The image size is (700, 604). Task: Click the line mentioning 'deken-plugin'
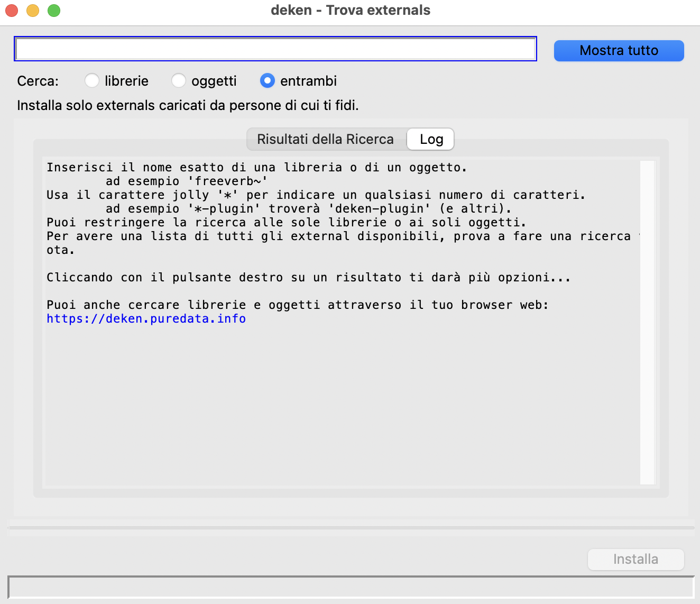(x=309, y=208)
